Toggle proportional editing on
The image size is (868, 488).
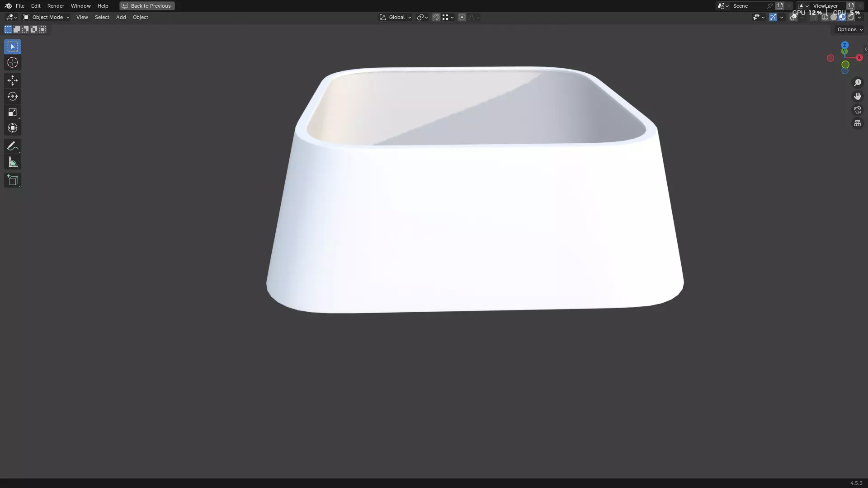(x=462, y=17)
